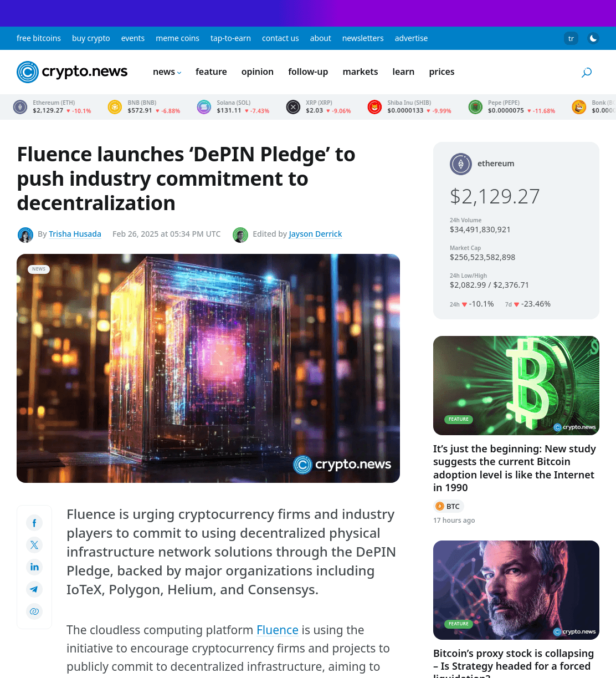This screenshot has height=678, width=616.
Task: Open author Trisha Husada's profile link
Action: [x=75, y=234]
